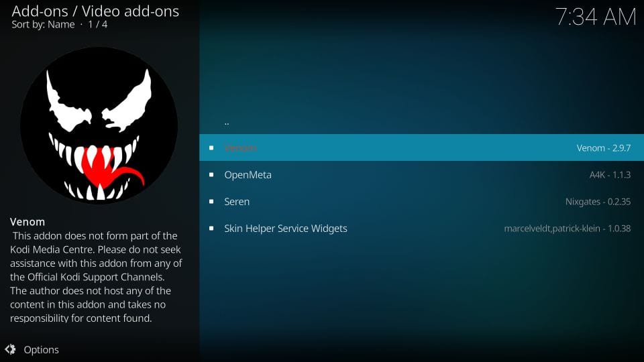This screenshot has height=362, width=644.
Task: Open the OpenMeta add-on entry
Action: (x=421, y=174)
